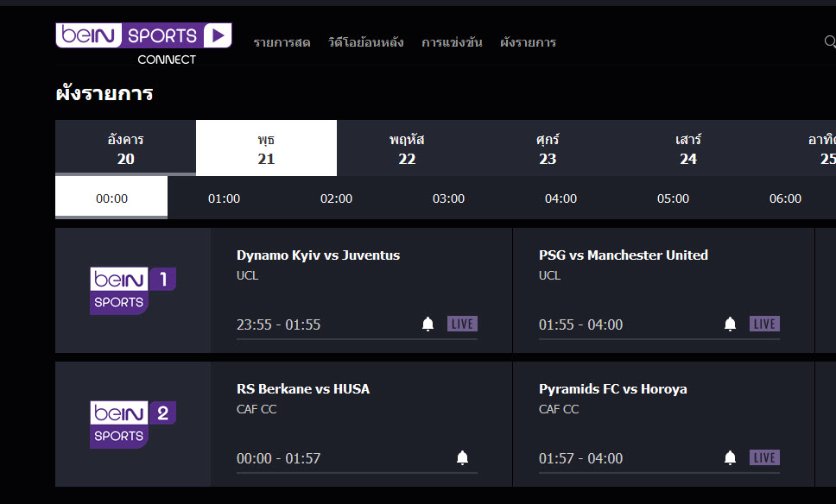The width and height of the screenshot is (836, 504).
Task: Set reminder bell for Dynamo Kyiv vs Juventus
Action: coord(427,324)
